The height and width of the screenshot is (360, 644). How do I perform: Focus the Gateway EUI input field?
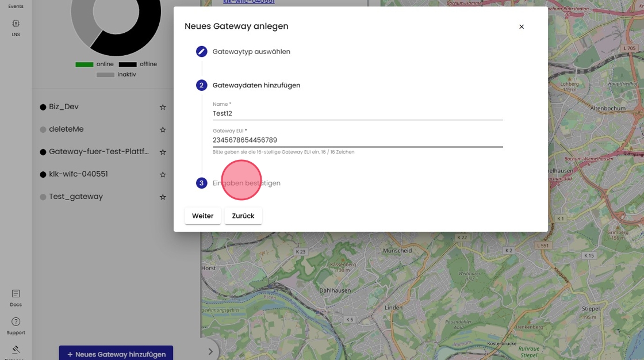point(357,140)
